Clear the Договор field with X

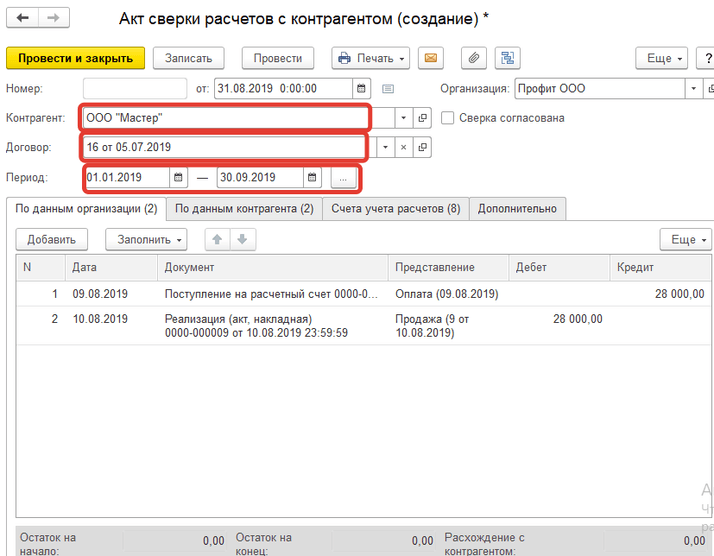(404, 148)
